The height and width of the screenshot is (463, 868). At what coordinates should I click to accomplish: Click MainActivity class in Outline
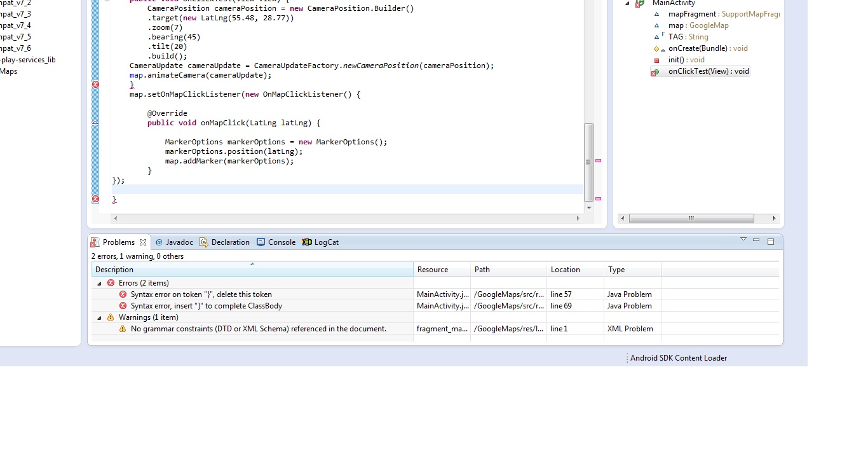point(674,3)
